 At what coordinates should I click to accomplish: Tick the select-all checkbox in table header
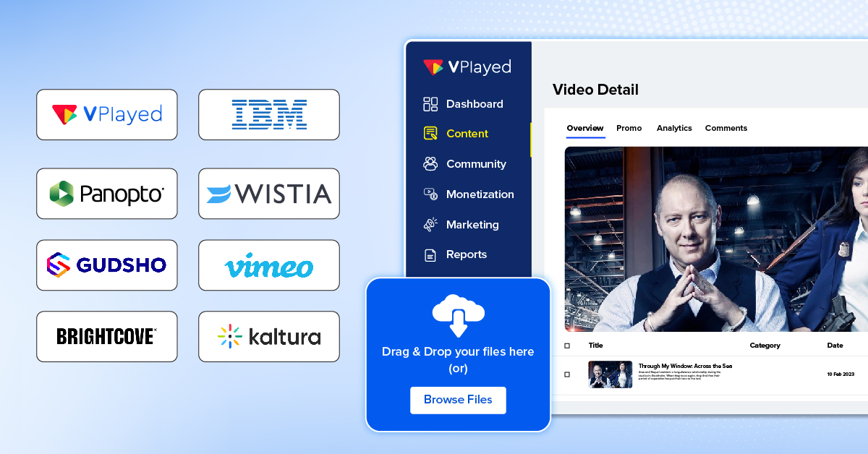coord(567,346)
